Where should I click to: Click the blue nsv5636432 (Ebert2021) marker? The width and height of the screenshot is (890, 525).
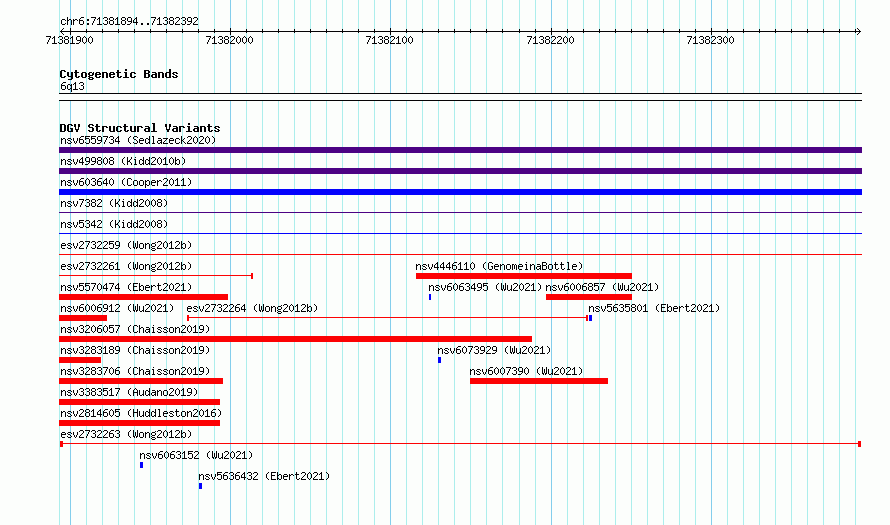tap(200, 486)
